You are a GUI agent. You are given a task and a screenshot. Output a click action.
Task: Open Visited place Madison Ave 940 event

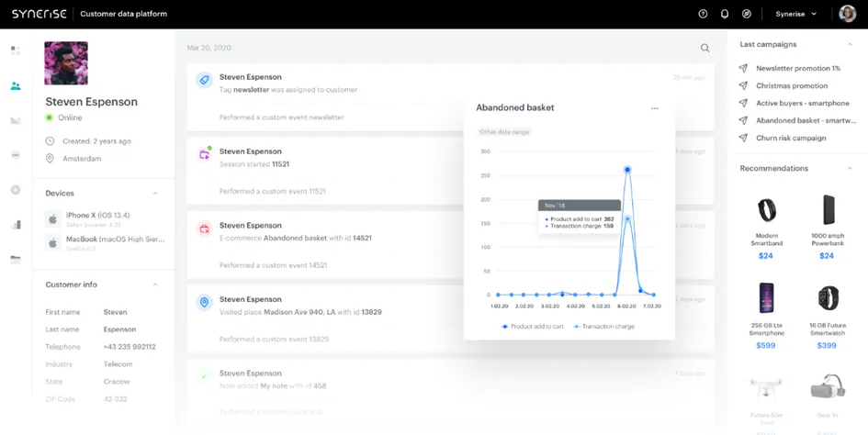(x=450, y=318)
